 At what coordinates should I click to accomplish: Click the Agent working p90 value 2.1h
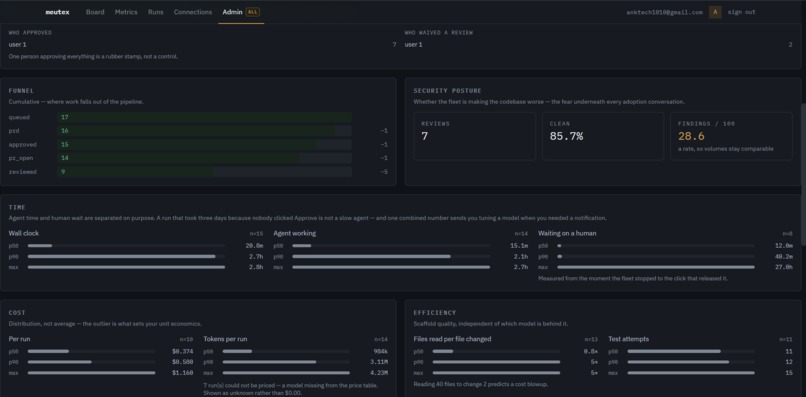pyautogui.click(x=520, y=257)
